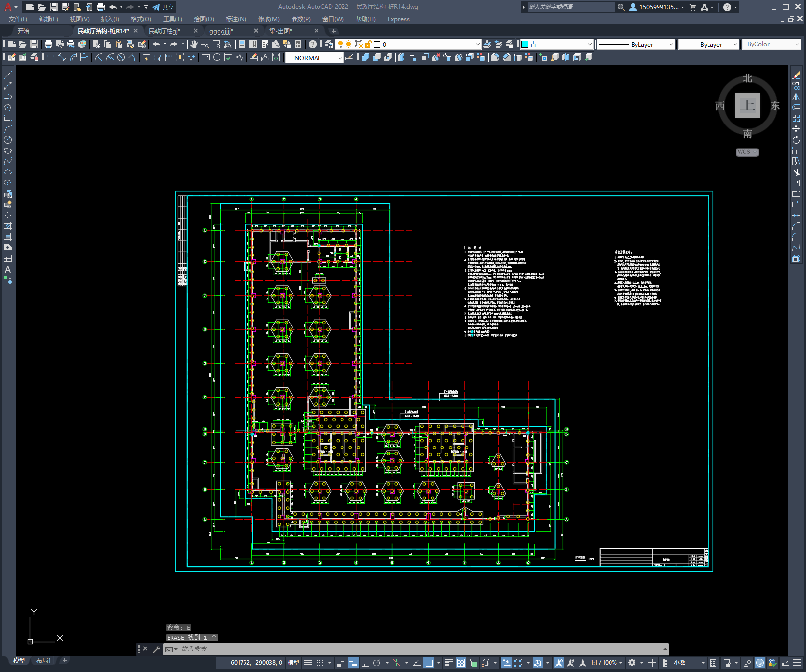Viewport: 806px width, 672px height.
Task: Select the multiline Text tool (A)
Action: coord(8,269)
